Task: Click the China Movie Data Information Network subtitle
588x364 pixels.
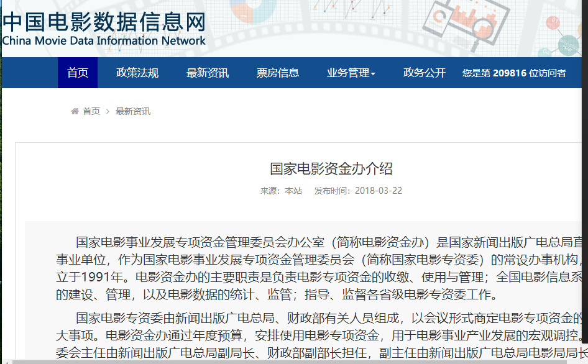Action: coord(104,40)
